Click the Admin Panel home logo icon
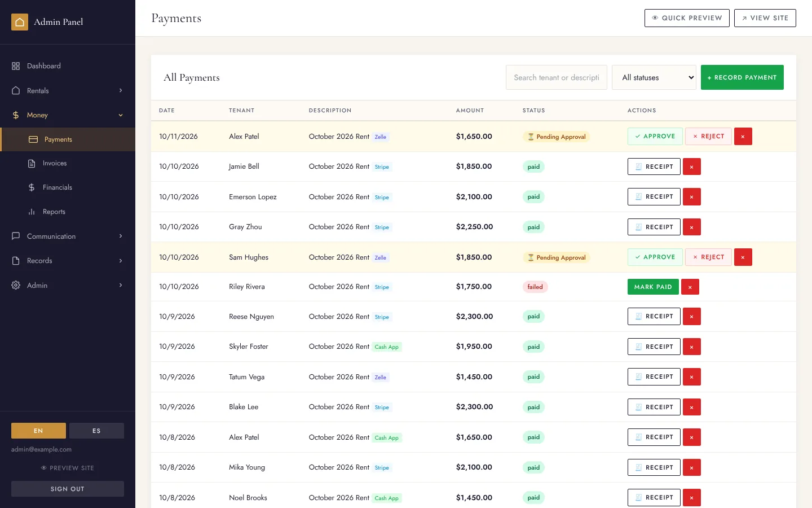 tap(20, 22)
